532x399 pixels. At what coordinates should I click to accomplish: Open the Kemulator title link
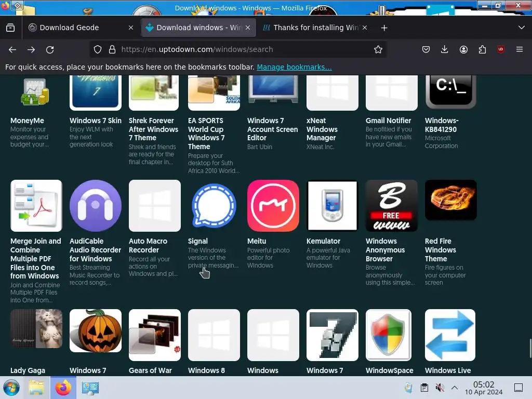(x=323, y=241)
